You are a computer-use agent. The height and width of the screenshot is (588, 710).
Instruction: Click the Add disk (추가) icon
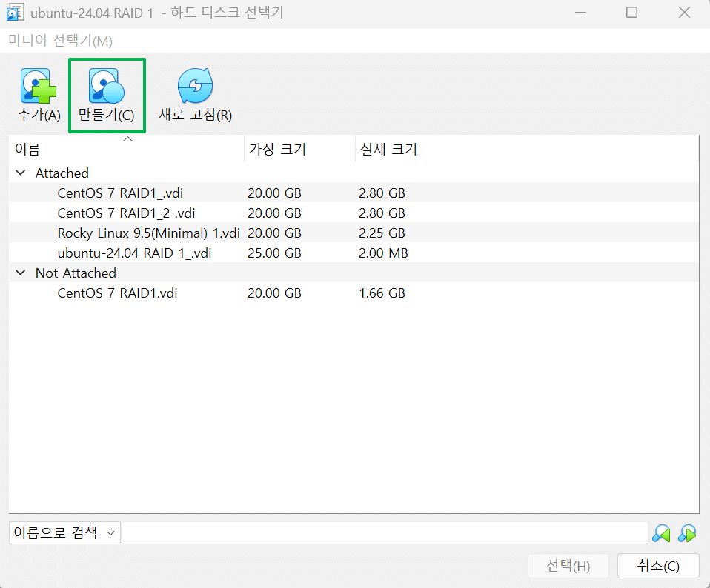(39, 86)
